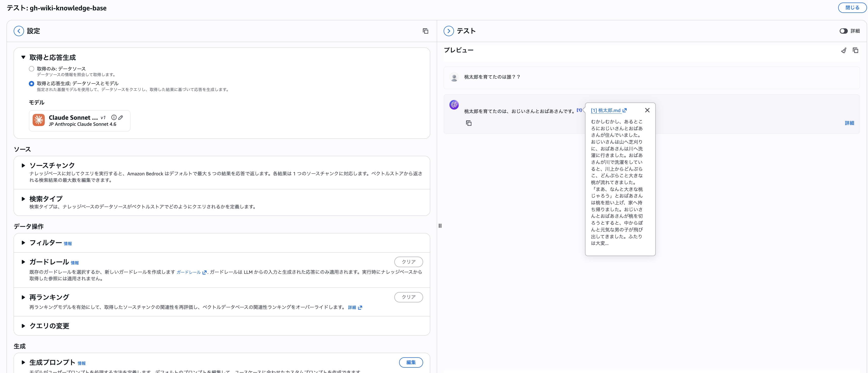
Task: Toggle the 詳細 switch on
Action: pos(843,31)
